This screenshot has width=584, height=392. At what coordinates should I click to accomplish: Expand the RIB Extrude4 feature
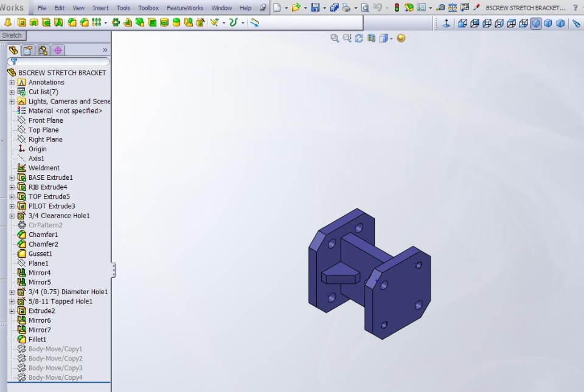click(x=12, y=187)
